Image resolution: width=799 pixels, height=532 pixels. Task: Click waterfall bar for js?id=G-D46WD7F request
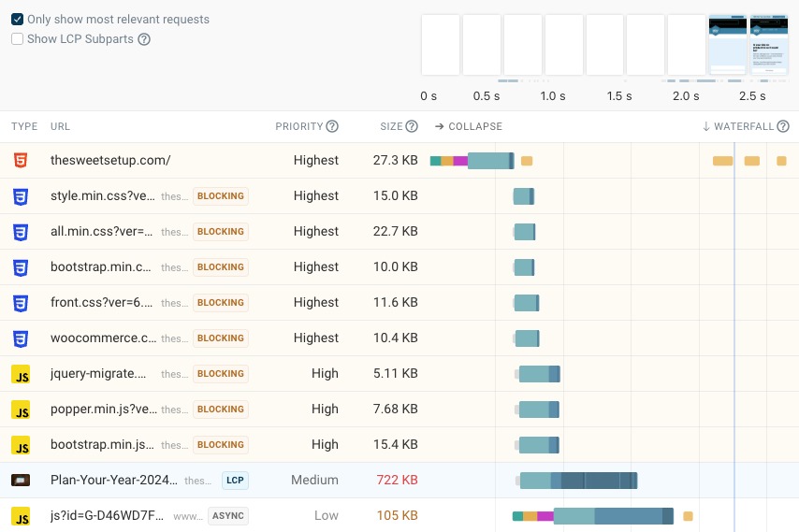pos(592,516)
